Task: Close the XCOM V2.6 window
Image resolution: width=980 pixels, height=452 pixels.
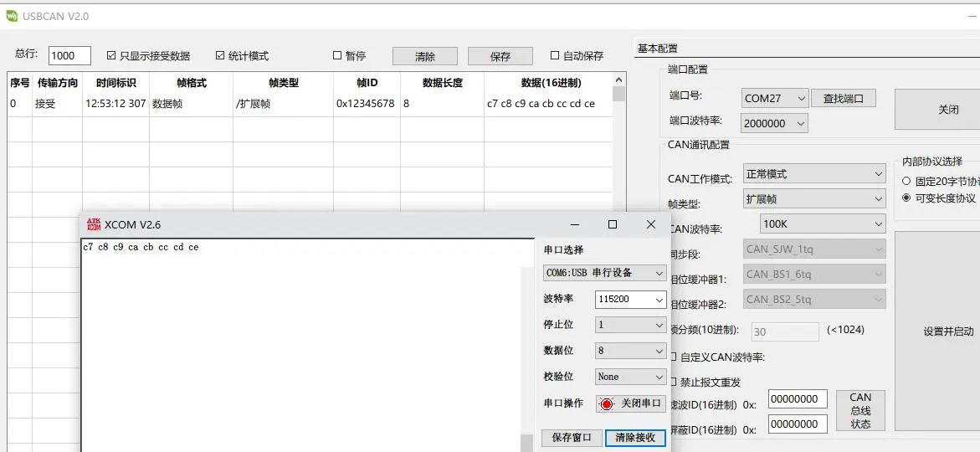Action: pyautogui.click(x=651, y=224)
